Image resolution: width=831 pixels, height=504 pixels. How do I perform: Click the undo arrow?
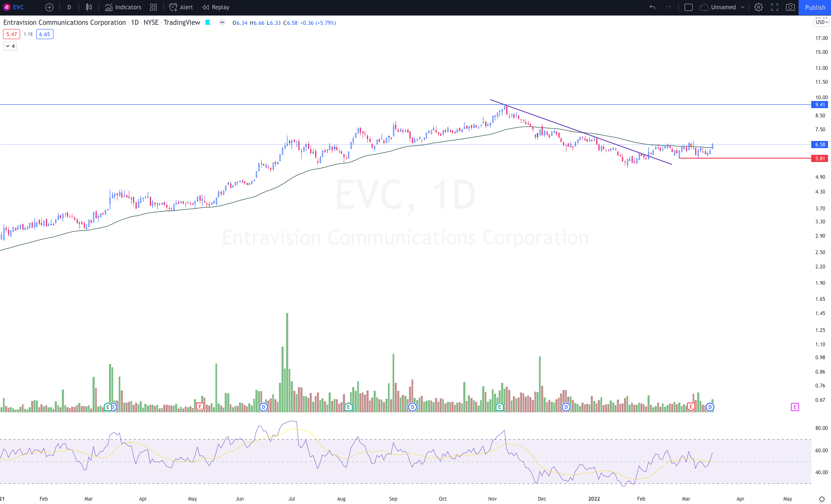[652, 7]
